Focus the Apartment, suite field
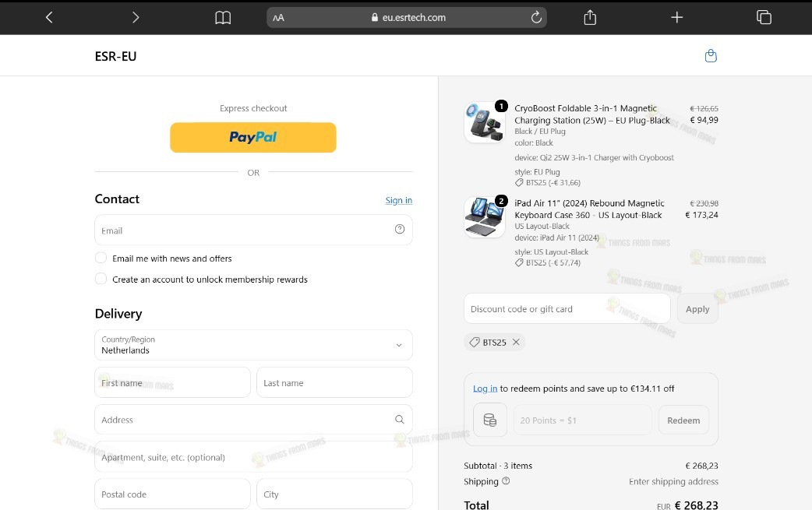Screen dimensions: 812x510 [x=254, y=457]
